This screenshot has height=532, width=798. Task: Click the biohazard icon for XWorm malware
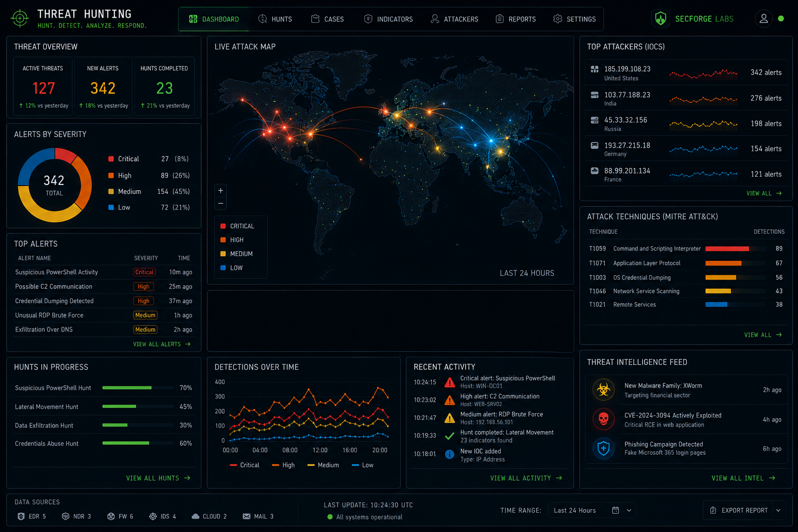[603, 390]
